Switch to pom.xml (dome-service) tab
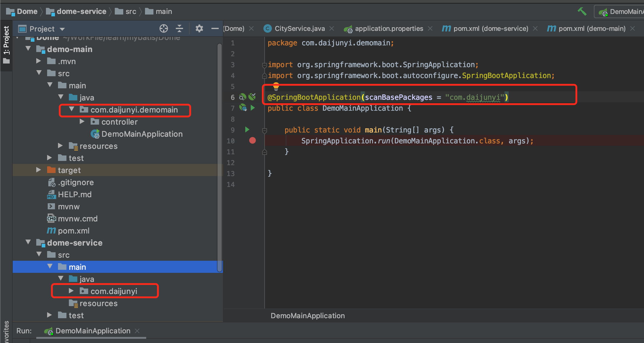The width and height of the screenshot is (644, 343). [491, 28]
